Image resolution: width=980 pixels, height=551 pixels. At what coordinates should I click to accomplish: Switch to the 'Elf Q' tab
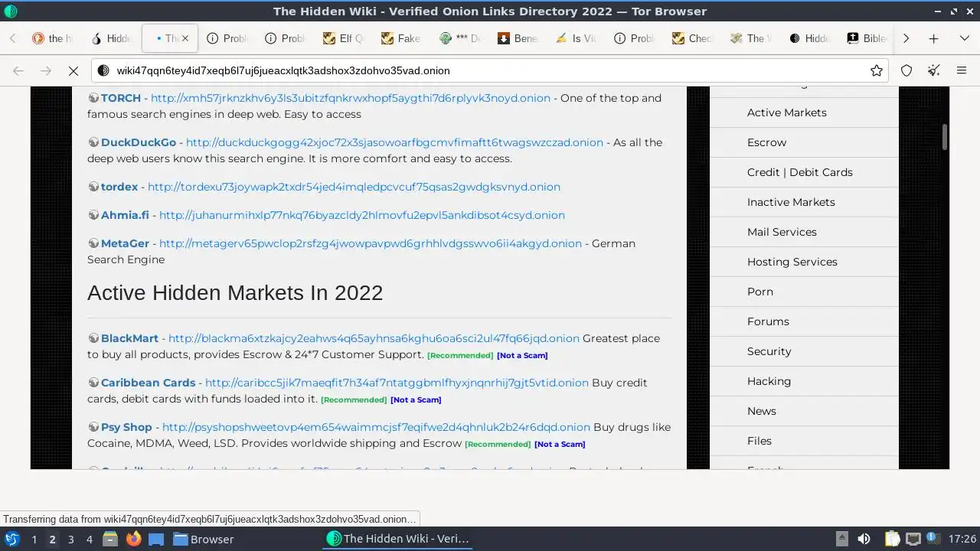pyautogui.click(x=344, y=38)
